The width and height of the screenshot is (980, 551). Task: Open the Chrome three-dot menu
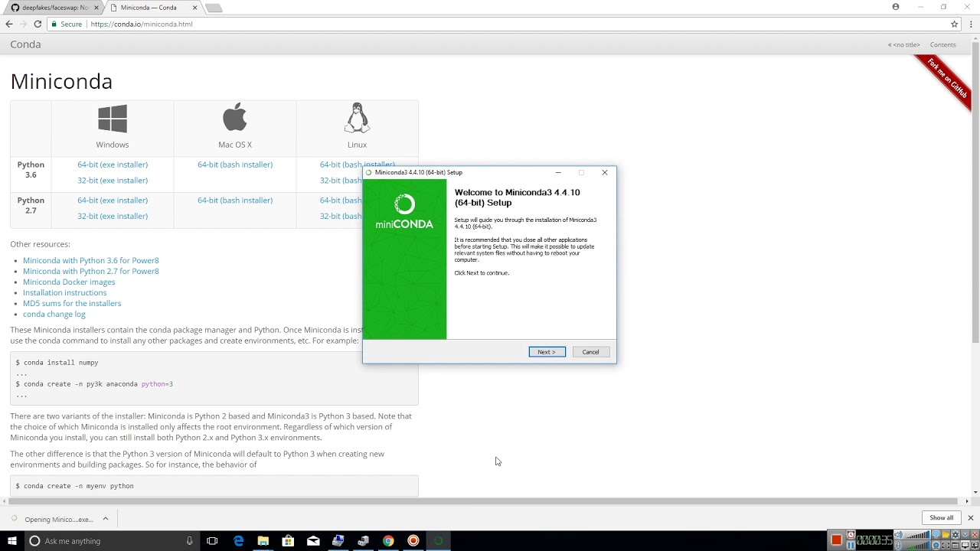point(970,24)
